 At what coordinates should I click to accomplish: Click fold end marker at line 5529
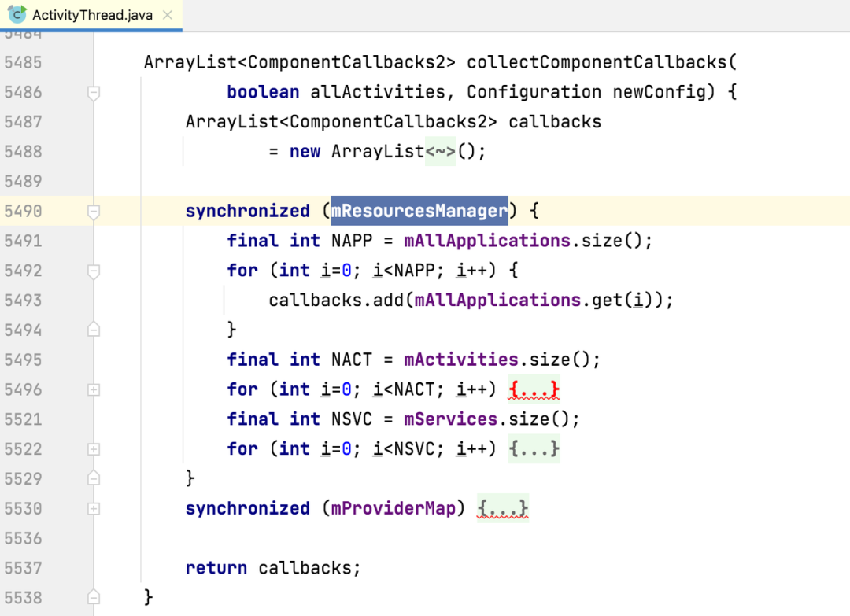[94, 478]
